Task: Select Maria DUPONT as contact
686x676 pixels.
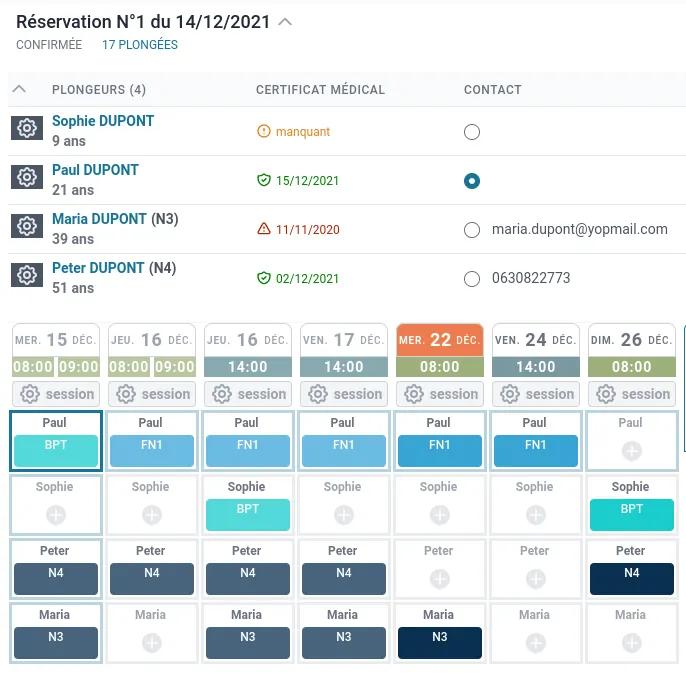Action: coord(472,230)
